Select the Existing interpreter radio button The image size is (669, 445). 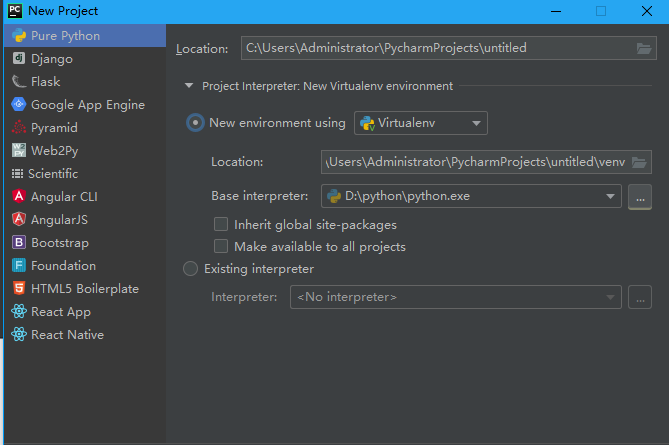tap(191, 269)
